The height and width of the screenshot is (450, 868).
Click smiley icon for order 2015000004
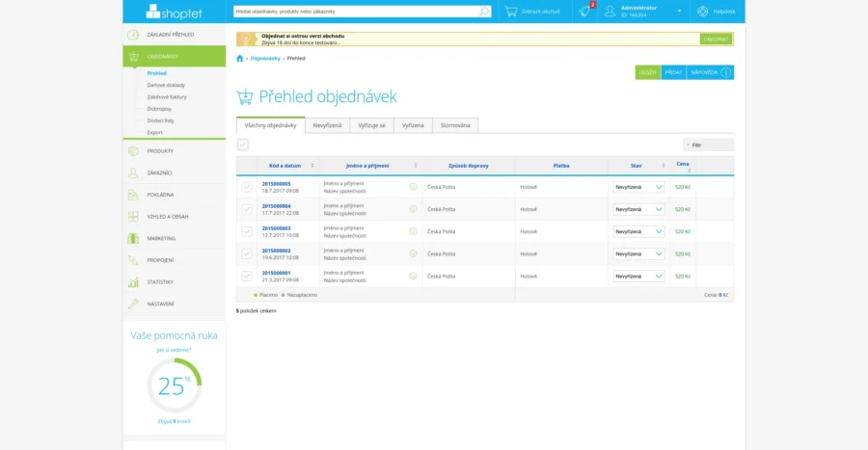click(413, 209)
